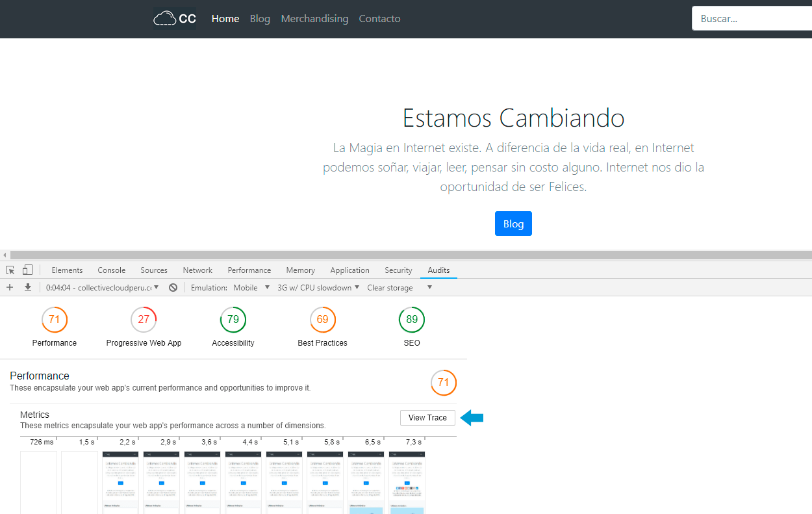Screen dimensions: 812x514
Task: Open the Blog navbar link
Action: pyautogui.click(x=260, y=19)
